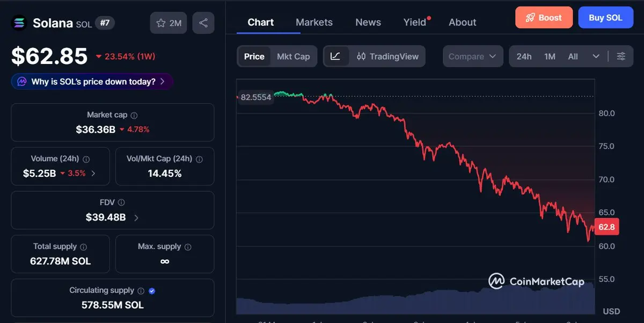
Task: Open Max. supply info icon
Action: [x=188, y=247]
